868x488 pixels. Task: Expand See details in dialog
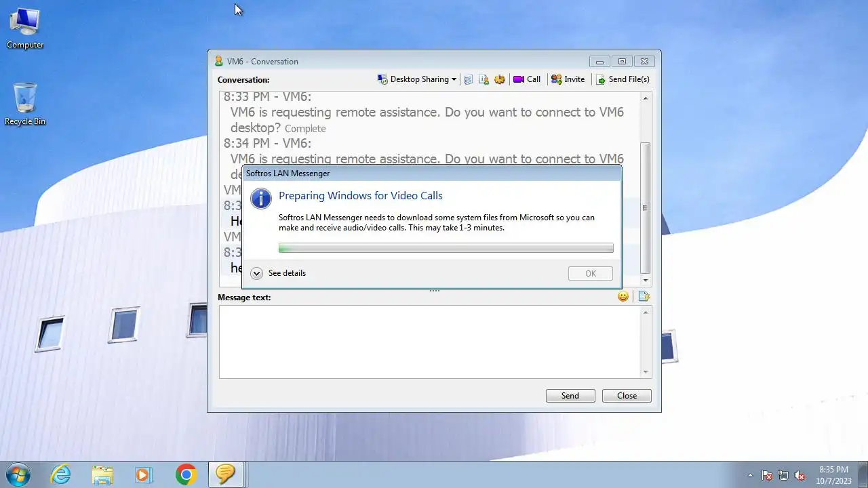point(278,273)
